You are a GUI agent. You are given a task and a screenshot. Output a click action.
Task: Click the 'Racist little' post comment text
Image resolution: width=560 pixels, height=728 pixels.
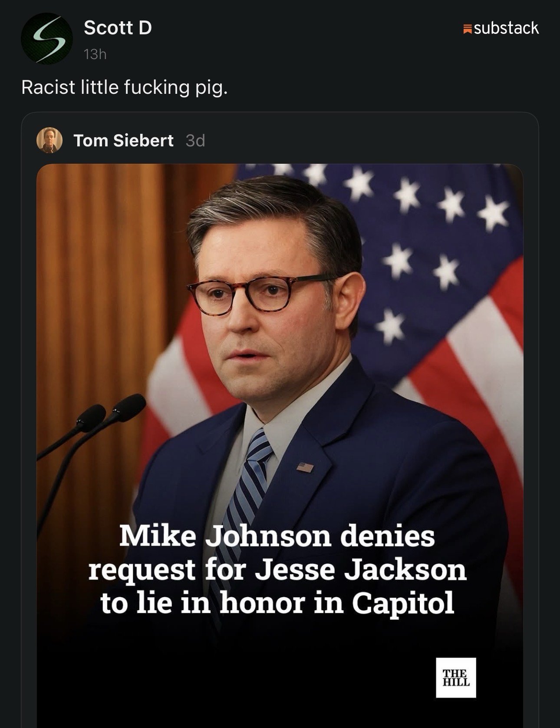click(124, 87)
